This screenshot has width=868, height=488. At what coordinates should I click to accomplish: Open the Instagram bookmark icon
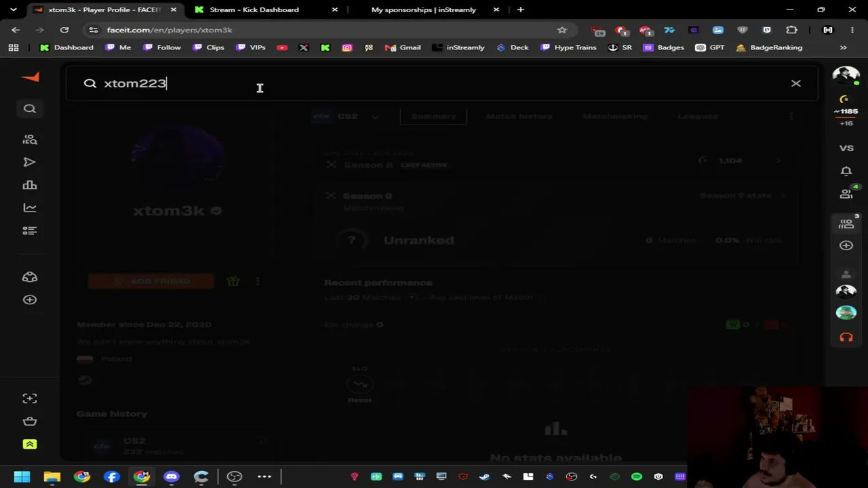pos(347,47)
